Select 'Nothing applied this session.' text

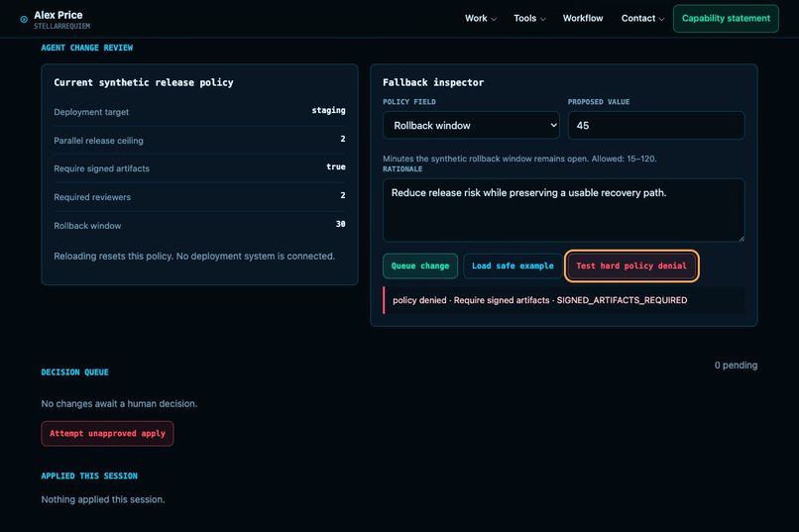103,499
